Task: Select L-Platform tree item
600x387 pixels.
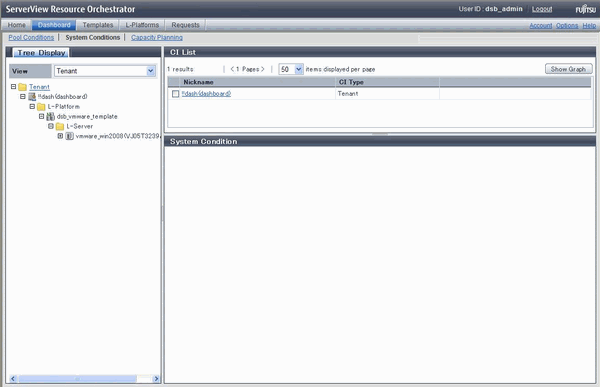Action: click(x=64, y=106)
